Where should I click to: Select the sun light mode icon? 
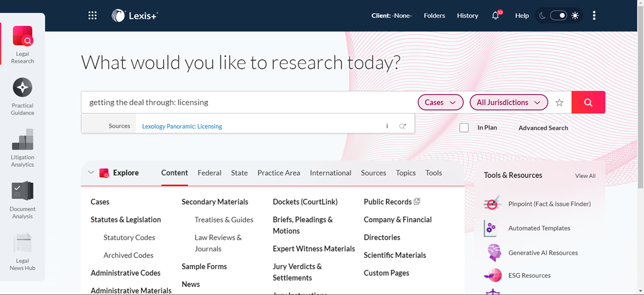575,15
